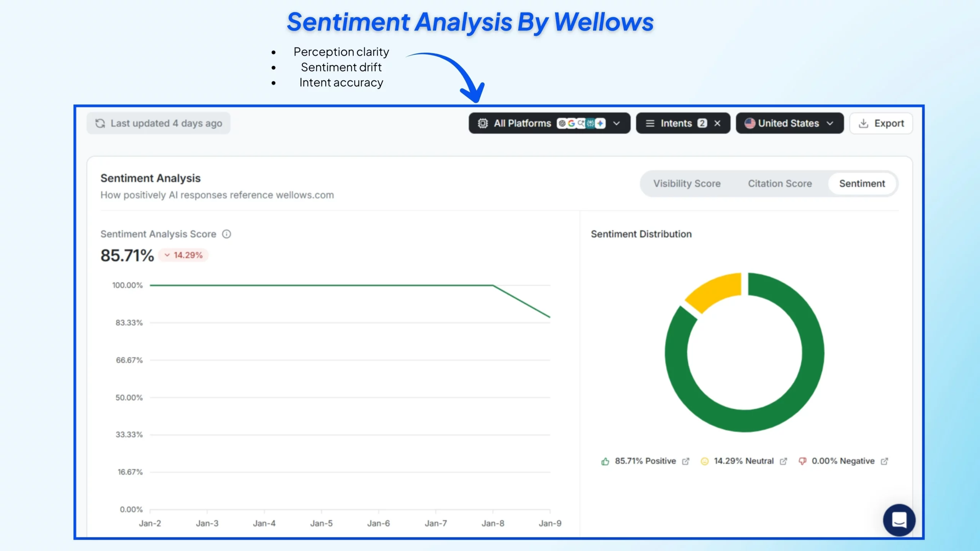Click the Jan-8 point on chart line

coord(493,285)
